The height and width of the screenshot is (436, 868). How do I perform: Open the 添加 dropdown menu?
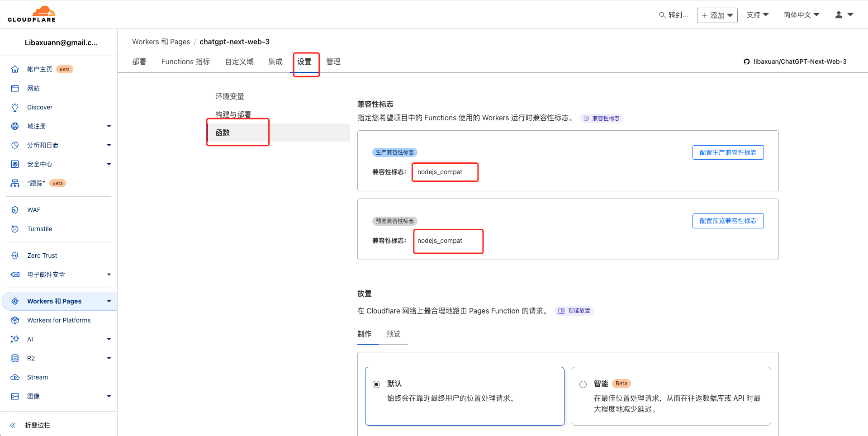(717, 15)
